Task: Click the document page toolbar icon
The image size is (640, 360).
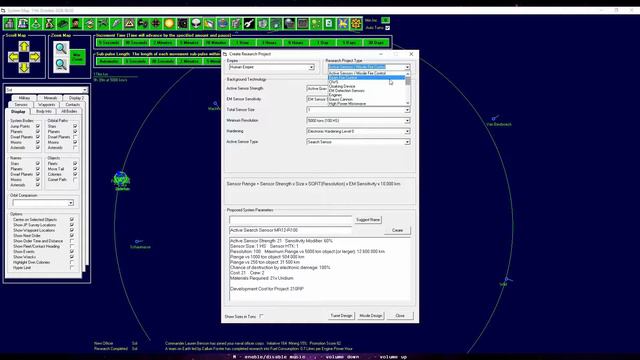Action: 329,24
